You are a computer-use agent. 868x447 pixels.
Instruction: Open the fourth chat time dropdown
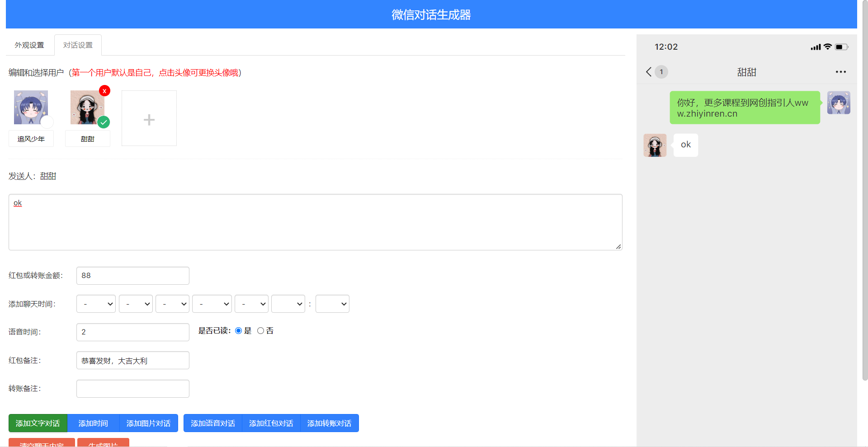[x=212, y=304]
